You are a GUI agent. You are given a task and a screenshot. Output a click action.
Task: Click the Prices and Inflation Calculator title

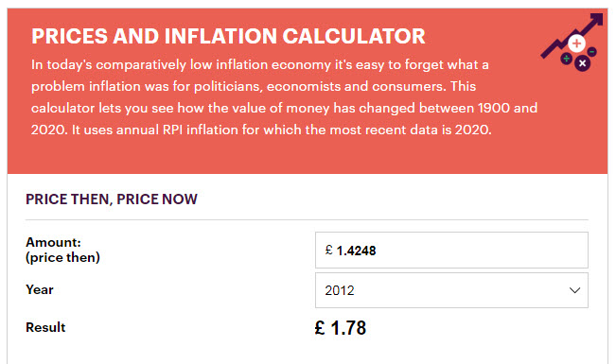tap(228, 36)
